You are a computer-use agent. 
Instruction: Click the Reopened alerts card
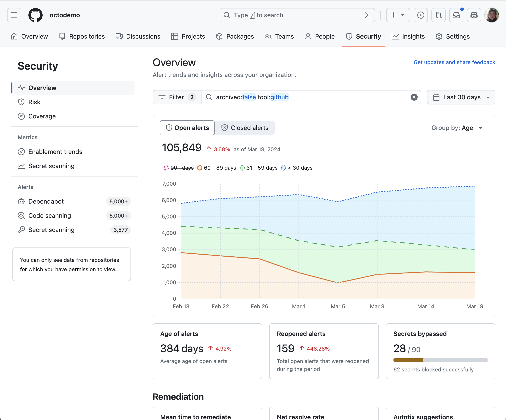(324, 351)
